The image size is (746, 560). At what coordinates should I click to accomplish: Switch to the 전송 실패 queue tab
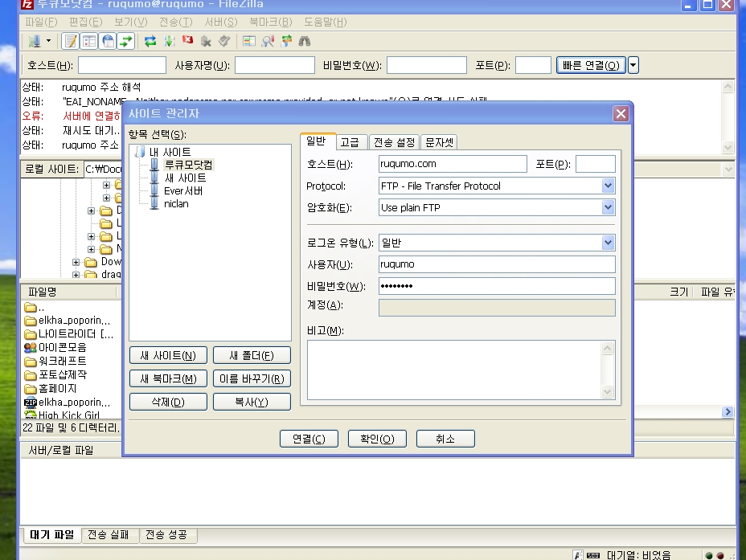(109, 535)
